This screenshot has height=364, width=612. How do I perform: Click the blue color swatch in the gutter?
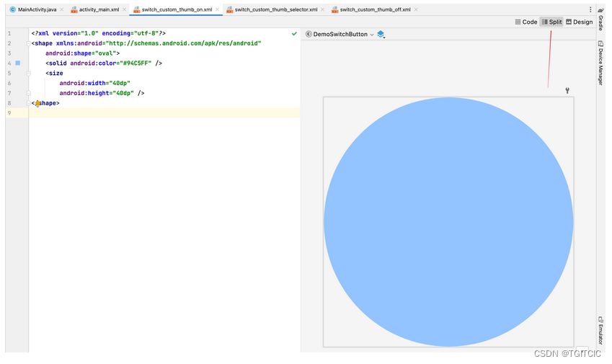click(18, 63)
